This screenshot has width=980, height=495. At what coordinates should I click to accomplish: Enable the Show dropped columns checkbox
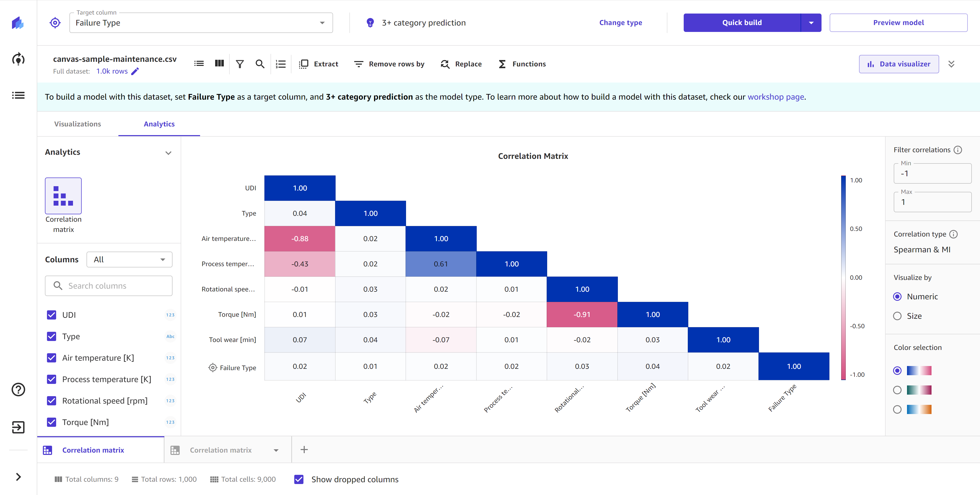(298, 479)
